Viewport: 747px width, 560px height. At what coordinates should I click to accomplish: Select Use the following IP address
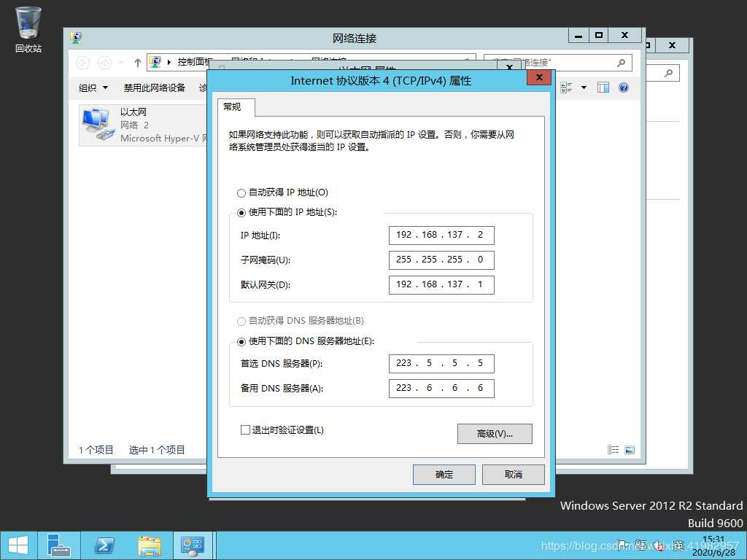coord(241,212)
